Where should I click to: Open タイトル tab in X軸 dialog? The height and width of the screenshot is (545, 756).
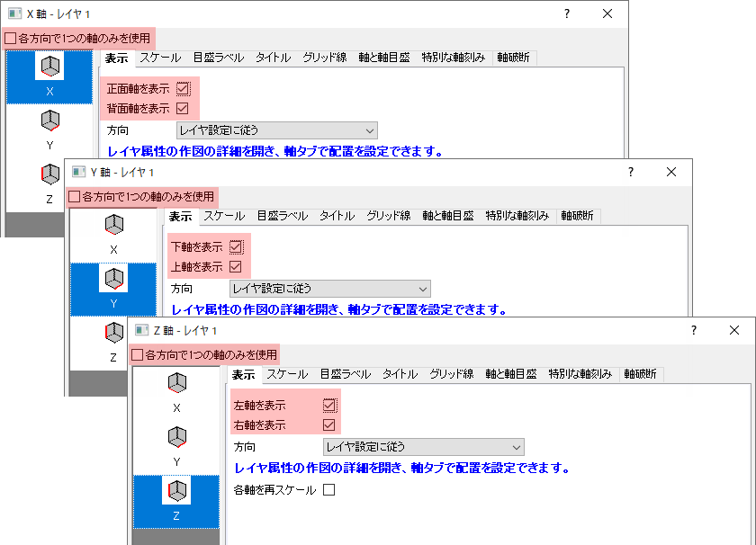tap(274, 58)
